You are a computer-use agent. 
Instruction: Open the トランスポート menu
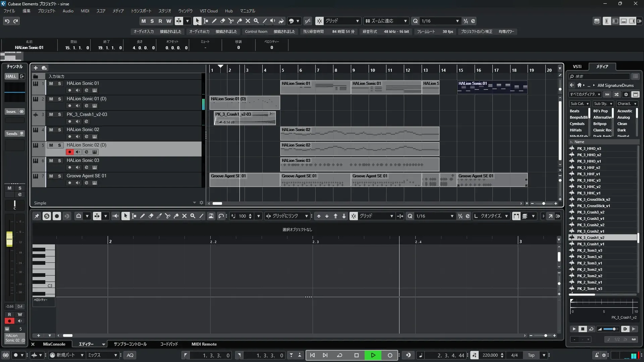(141, 11)
